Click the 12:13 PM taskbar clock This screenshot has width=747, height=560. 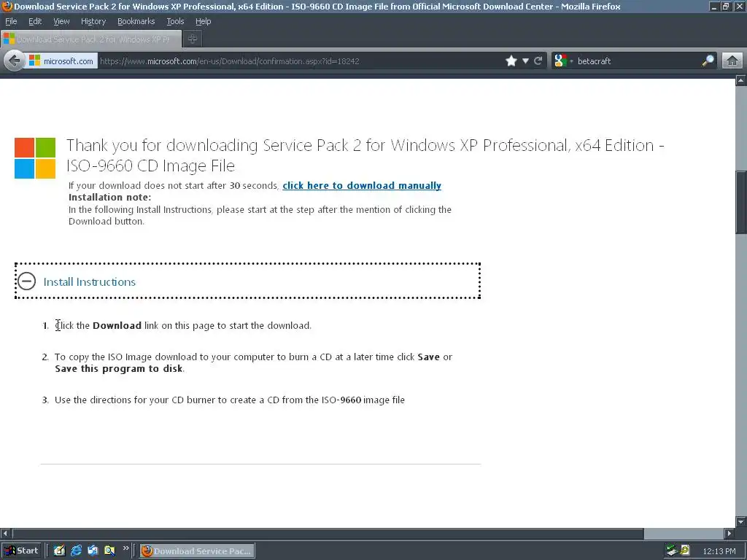point(719,551)
